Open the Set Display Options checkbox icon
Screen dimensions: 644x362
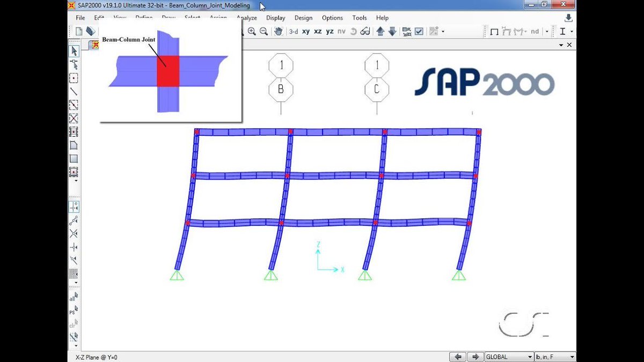point(418,31)
